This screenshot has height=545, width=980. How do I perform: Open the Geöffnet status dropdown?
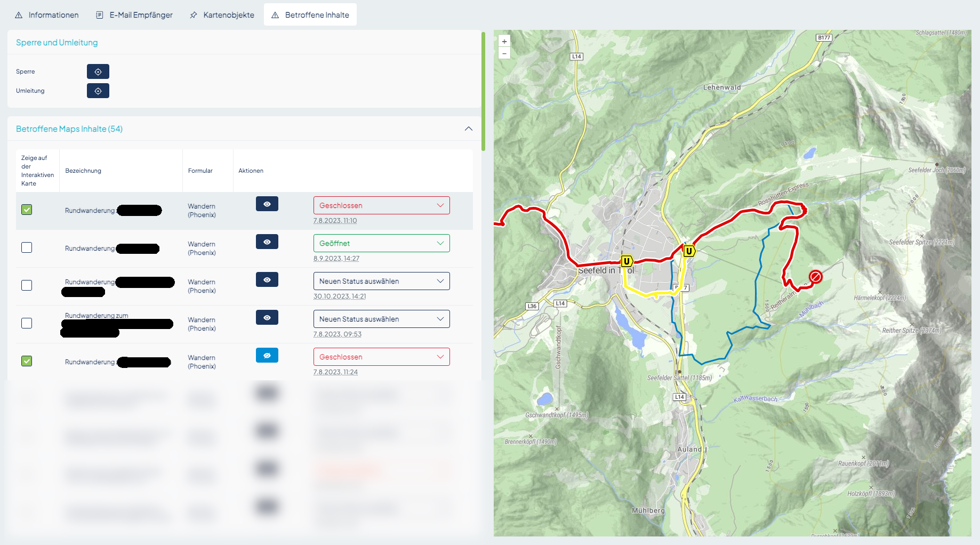click(382, 243)
